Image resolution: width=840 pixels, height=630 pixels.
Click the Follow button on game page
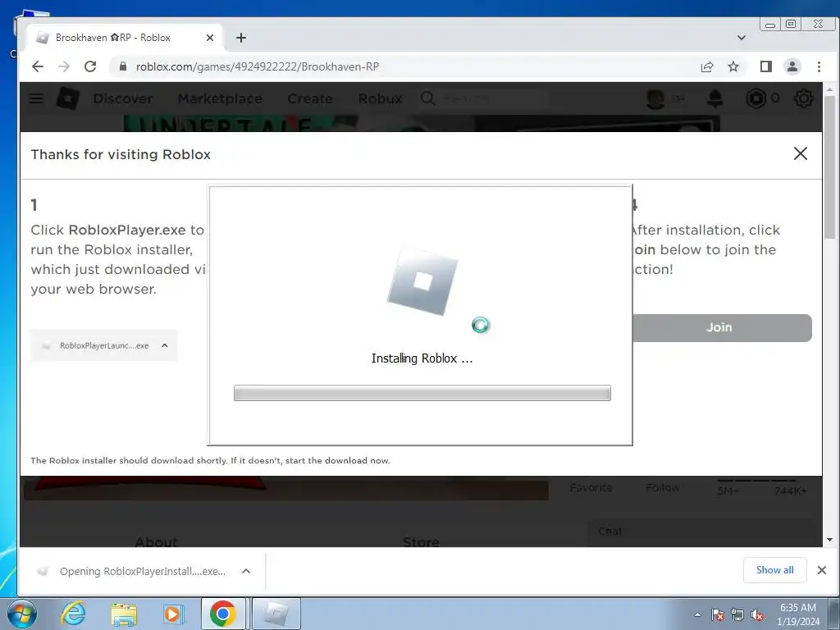(663, 488)
